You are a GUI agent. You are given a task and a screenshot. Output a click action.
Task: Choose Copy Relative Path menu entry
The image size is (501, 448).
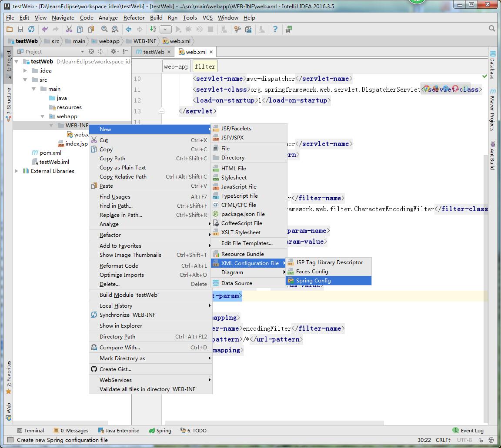tap(150, 176)
